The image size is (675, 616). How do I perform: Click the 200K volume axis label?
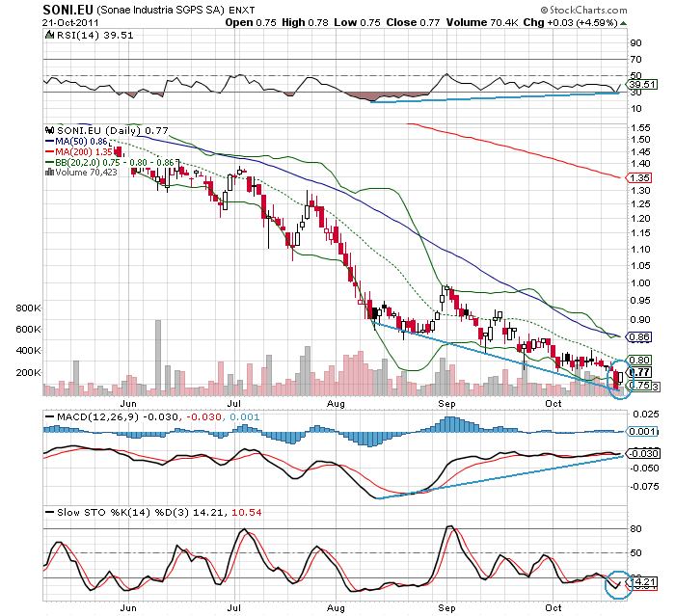(x=28, y=372)
